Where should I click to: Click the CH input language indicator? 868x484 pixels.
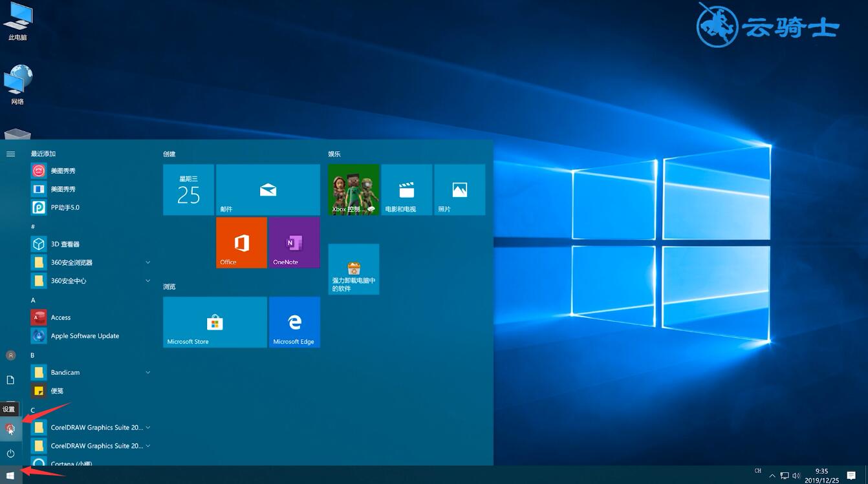pyautogui.click(x=757, y=471)
